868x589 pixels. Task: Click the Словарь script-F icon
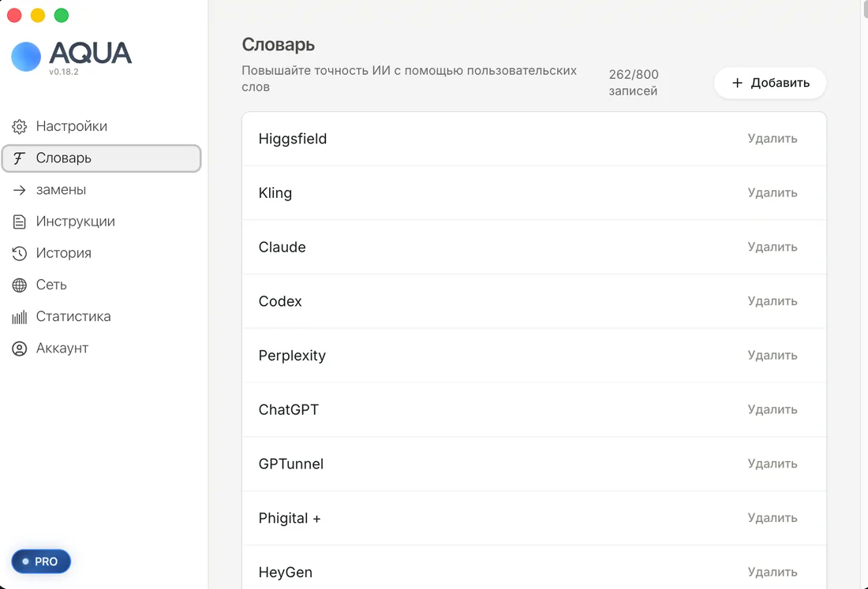pos(19,158)
